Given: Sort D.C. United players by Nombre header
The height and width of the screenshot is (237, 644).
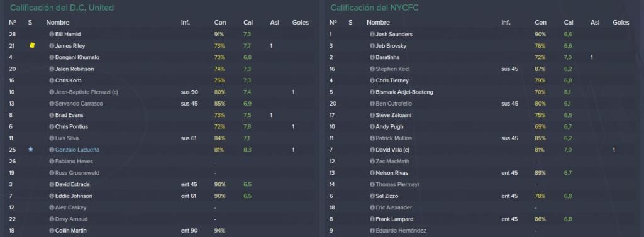Looking at the screenshot, I should 58,23.
